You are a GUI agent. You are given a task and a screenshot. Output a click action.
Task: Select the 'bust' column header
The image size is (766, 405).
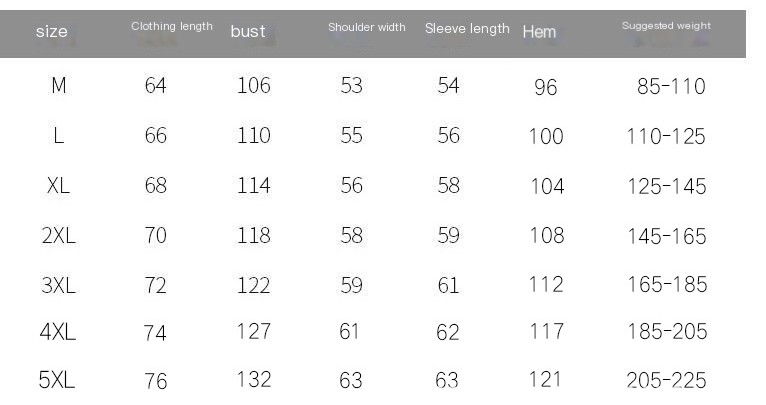(248, 31)
